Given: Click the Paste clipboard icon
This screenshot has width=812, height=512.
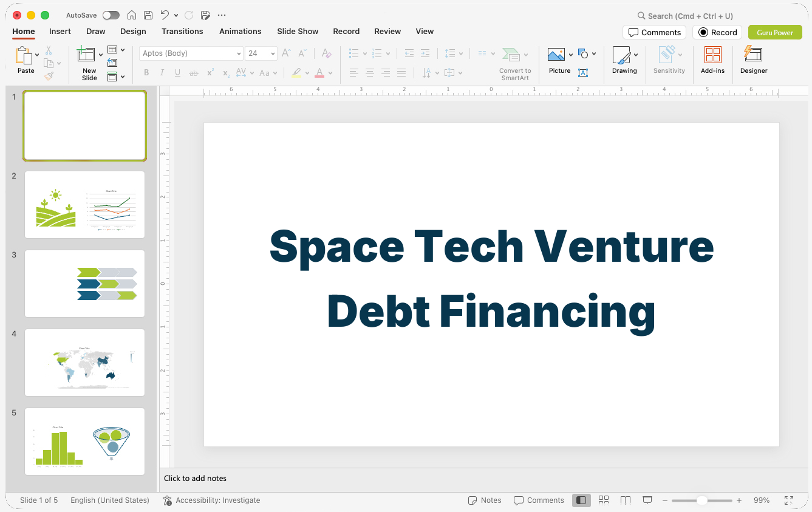Looking at the screenshot, I should [x=24, y=56].
